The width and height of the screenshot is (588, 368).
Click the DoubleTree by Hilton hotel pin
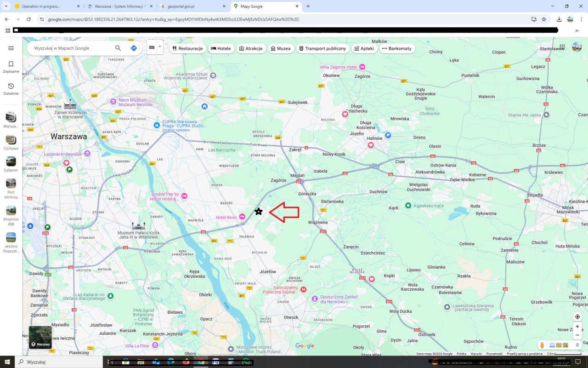point(184,196)
